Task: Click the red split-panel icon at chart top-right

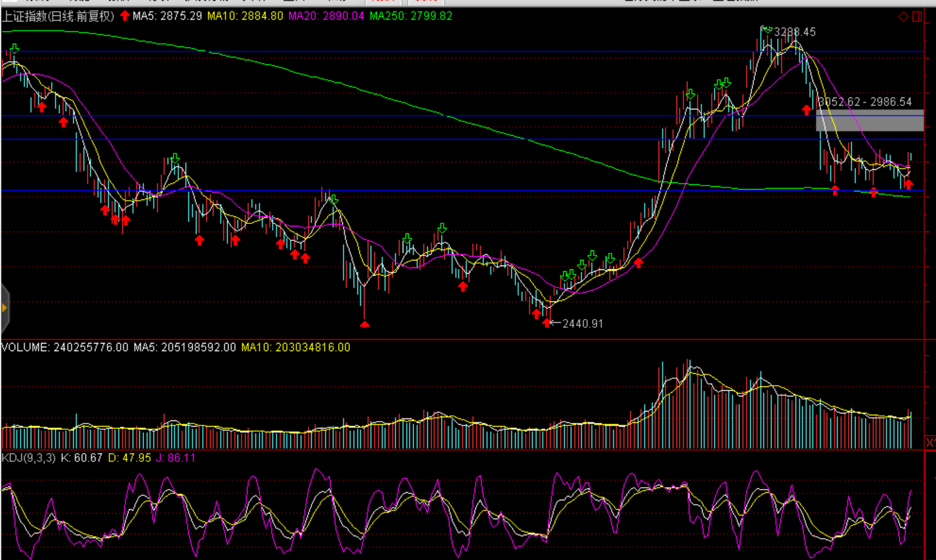Action: click(x=917, y=16)
